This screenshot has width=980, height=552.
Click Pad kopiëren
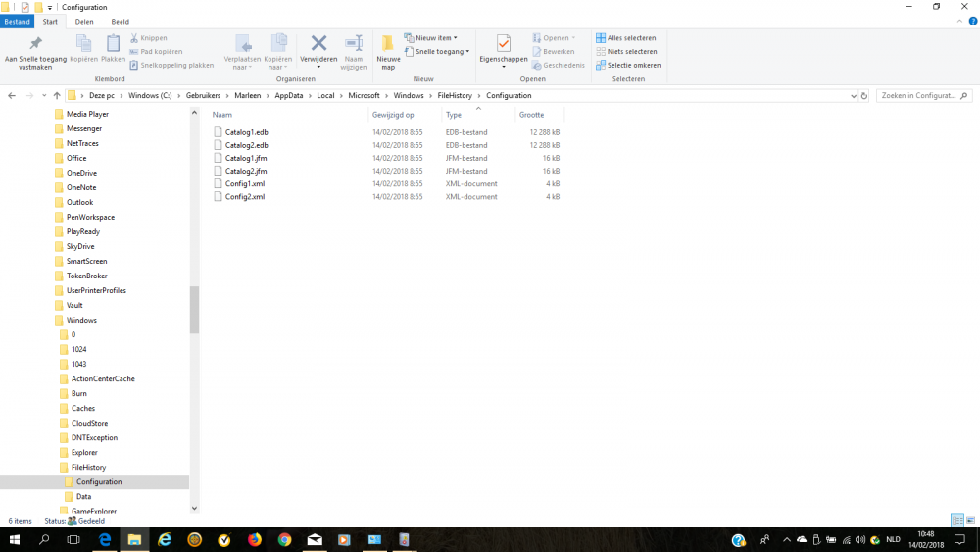point(156,52)
